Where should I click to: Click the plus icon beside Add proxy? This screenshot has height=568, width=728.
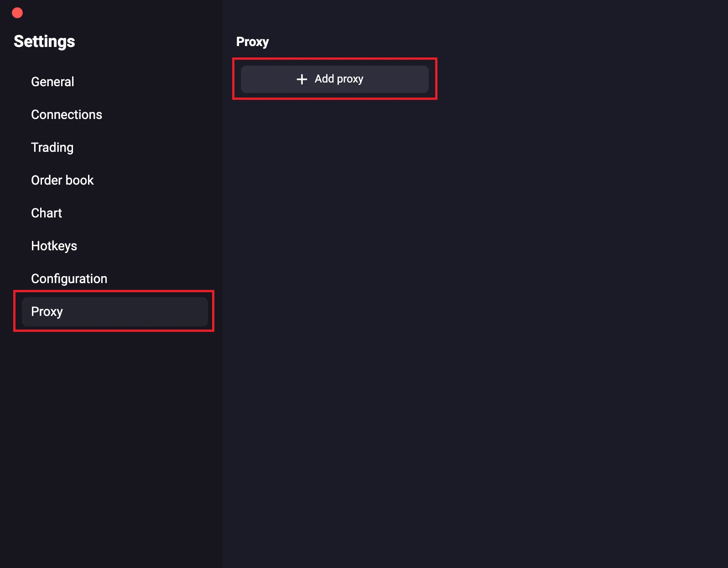302,79
